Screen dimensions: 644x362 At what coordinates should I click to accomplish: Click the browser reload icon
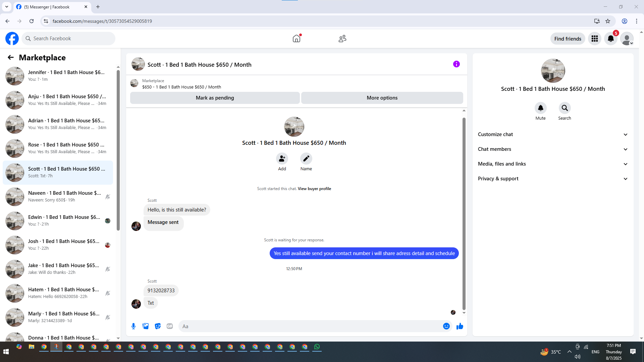point(32,21)
